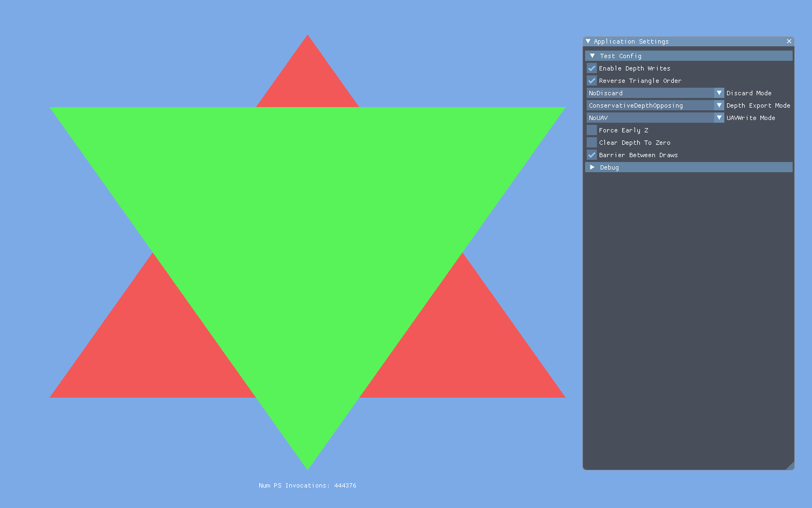The image size is (812, 508).
Task: Click the Application Settings title bar
Action: click(688, 41)
